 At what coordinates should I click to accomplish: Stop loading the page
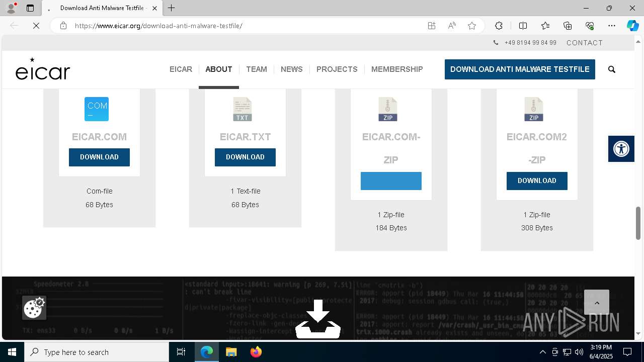36,26
